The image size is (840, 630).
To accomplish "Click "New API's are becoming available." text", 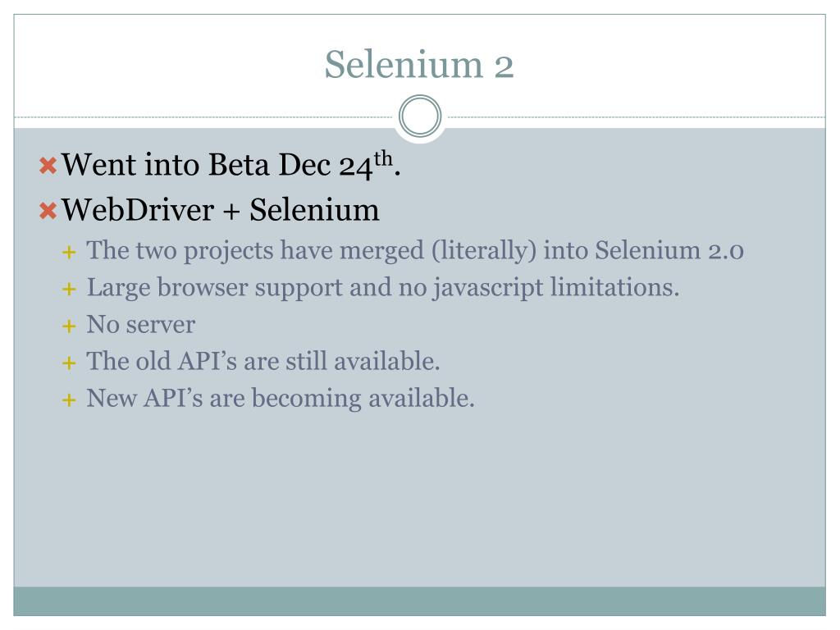I will (281, 399).
